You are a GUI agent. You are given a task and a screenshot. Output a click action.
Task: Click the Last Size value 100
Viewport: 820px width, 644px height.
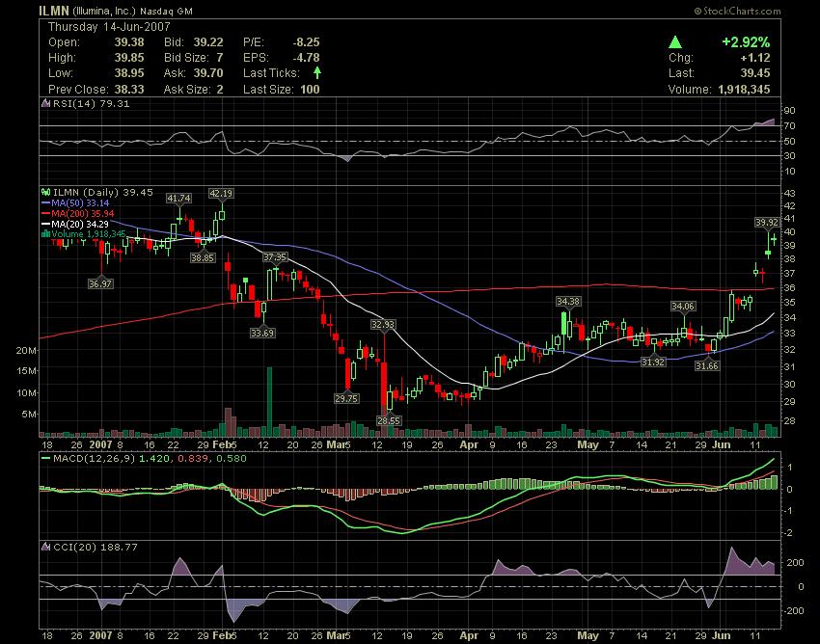click(x=310, y=89)
